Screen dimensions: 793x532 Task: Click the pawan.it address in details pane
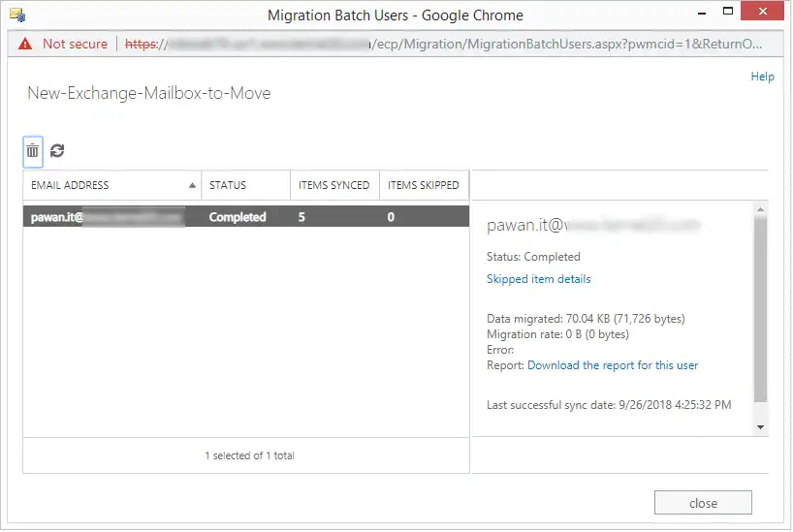593,225
